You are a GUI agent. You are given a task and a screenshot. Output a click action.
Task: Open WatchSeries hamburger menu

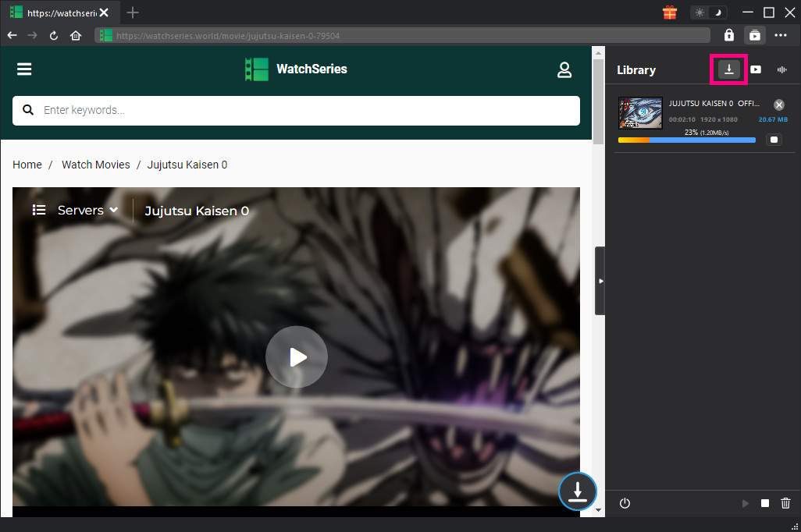(24, 69)
